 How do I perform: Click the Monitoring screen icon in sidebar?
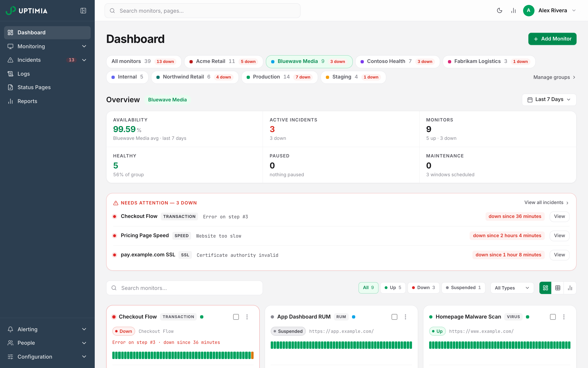[x=10, y=46]
